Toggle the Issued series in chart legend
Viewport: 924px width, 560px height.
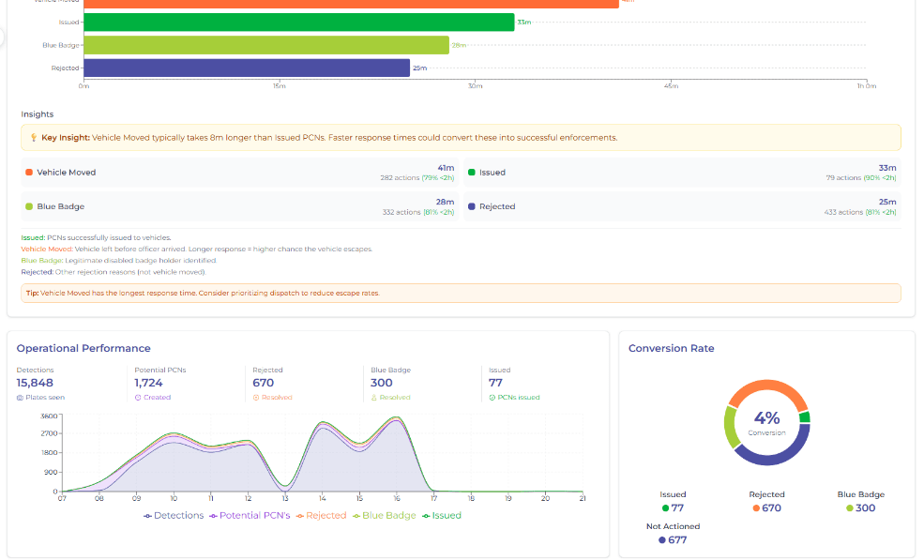pyautogui.click(x=442, y=516)
